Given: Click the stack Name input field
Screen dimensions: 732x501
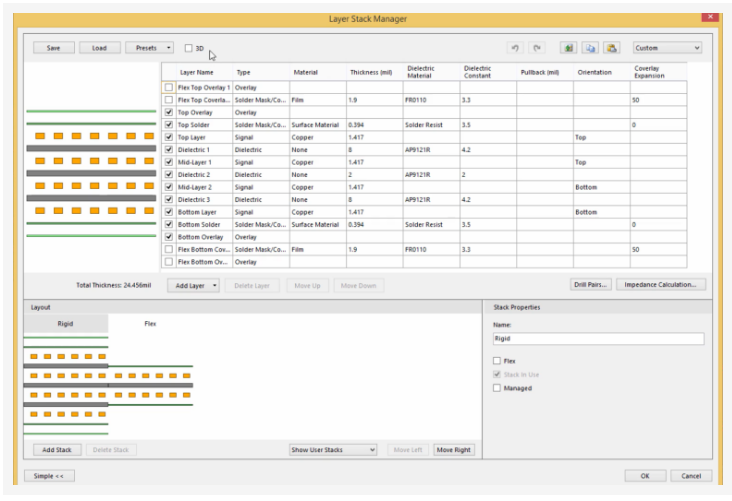Looking at the screenshot, I should click(598, 339).
